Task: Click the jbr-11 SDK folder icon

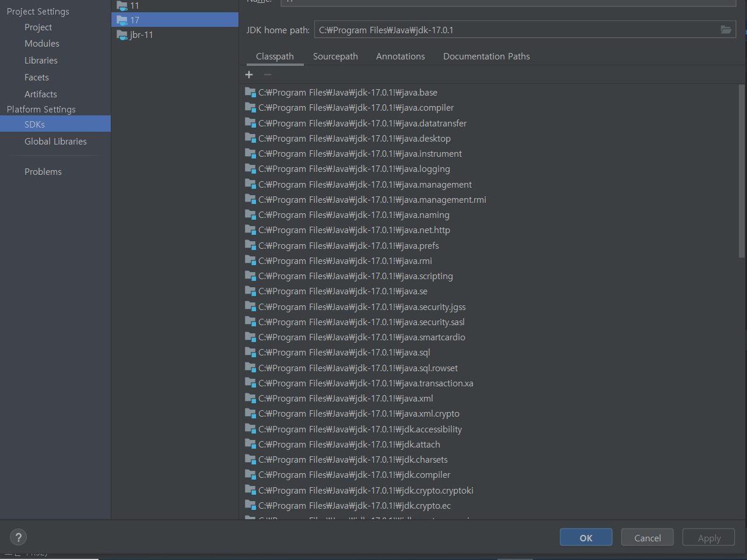Action: tap(122, 35)
